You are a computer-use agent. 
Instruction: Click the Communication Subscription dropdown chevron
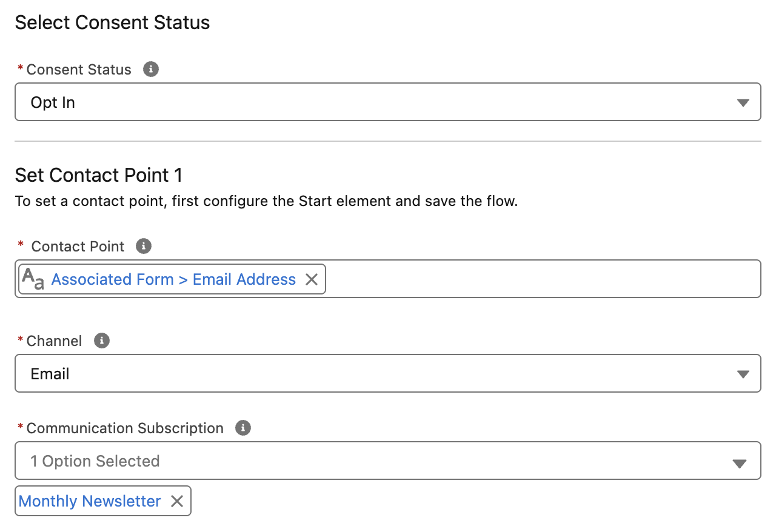pyautogui.click(x=739, y=463)
